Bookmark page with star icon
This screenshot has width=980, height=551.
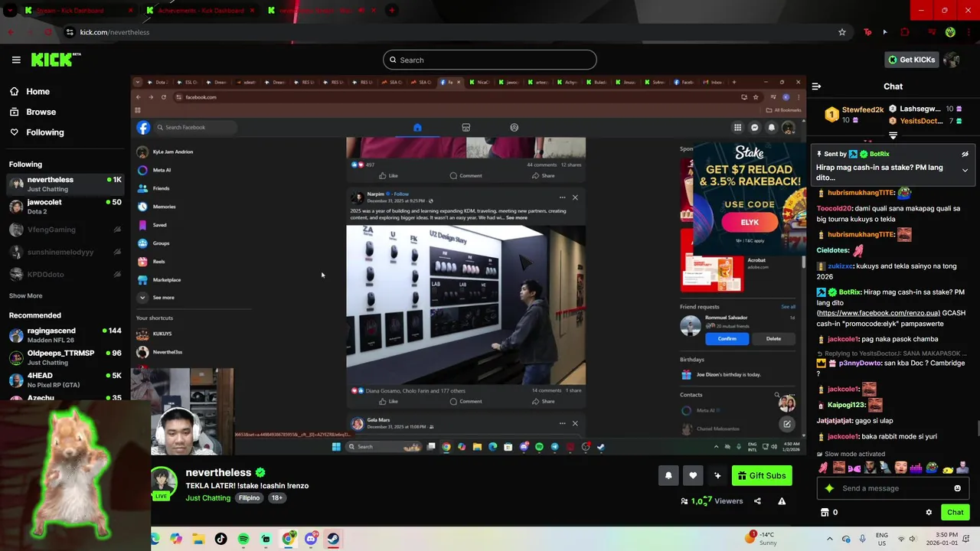click(842, 32)
